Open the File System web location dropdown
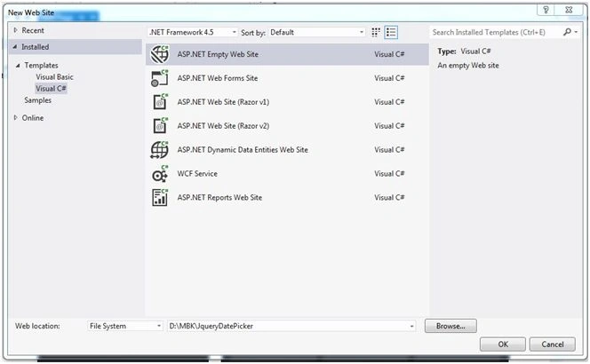 (125, 326)
